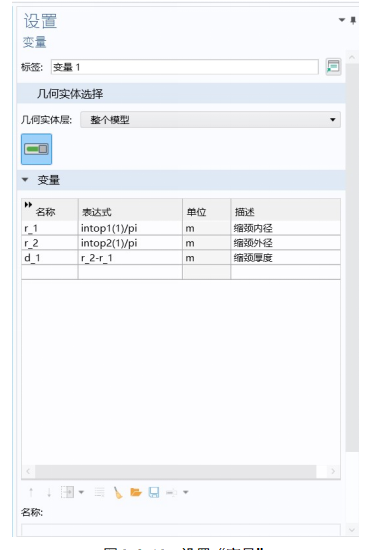Click the 单位 column header

[207, 210]
